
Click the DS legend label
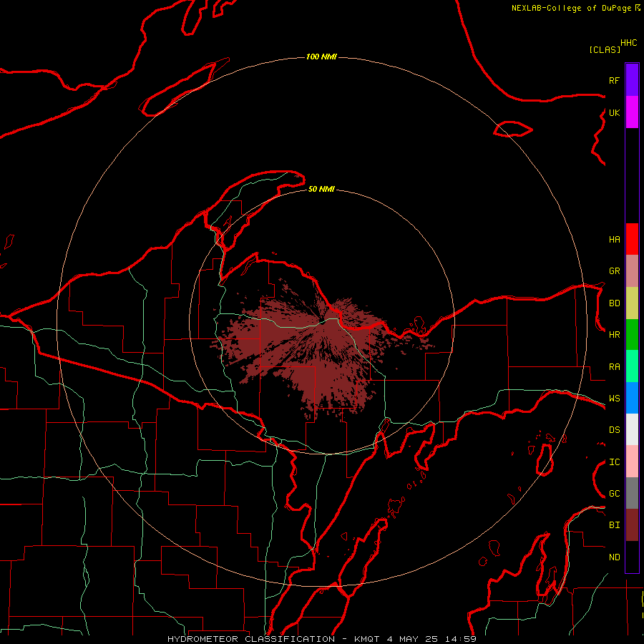(x=614, y=430)
